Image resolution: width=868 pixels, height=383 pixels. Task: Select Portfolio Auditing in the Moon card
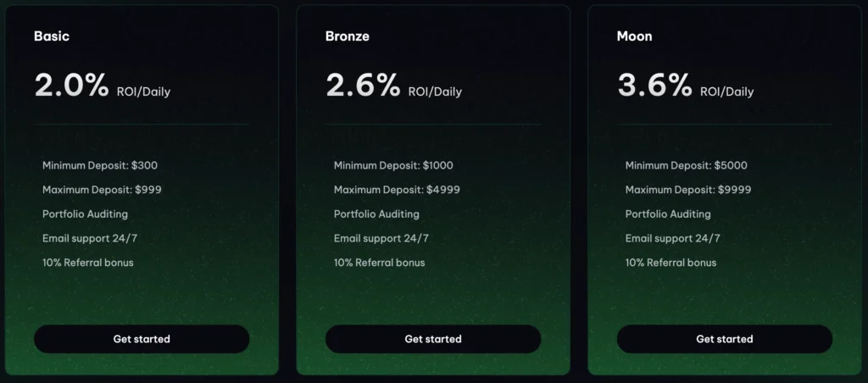tap(668, 214)
